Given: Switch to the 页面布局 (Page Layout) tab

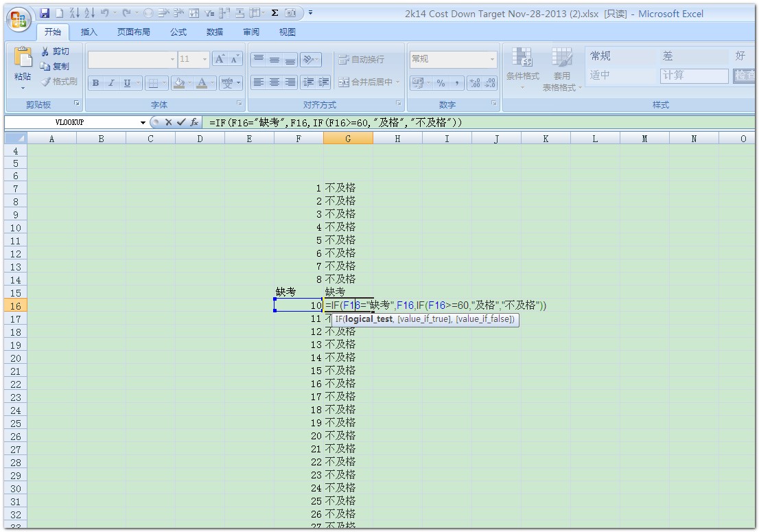Looking at the screenshot, I should pyautogui.click(x=134, y=32).
